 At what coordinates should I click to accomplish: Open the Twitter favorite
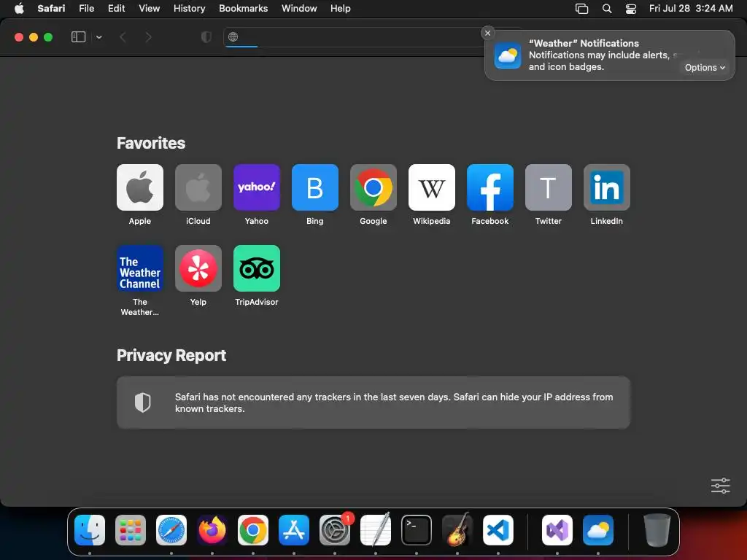pos(549,187)
